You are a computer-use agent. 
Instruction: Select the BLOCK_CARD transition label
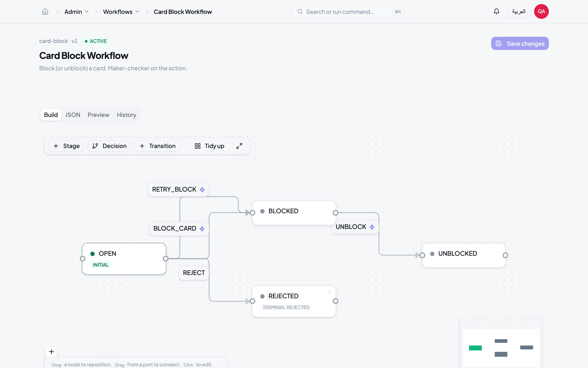[179, 229]
